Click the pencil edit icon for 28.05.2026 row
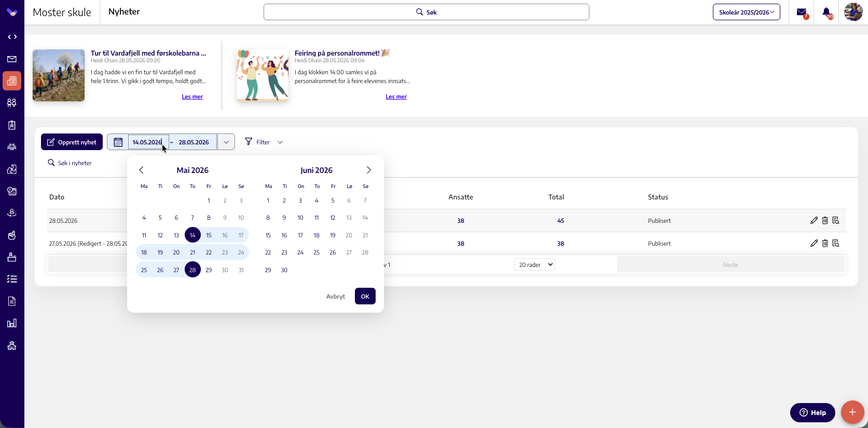The height and width of the screenshot is (428, 868). click(x=814, y=221)
